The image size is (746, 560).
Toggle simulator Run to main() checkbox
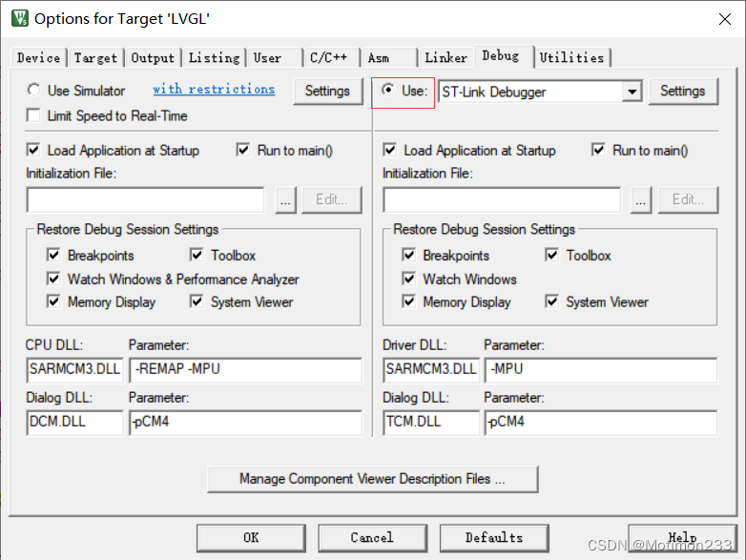[243, 150]
